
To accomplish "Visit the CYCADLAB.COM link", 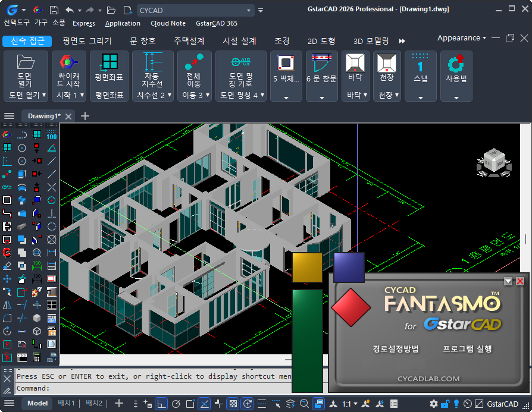I will click(x=428, y=379).
